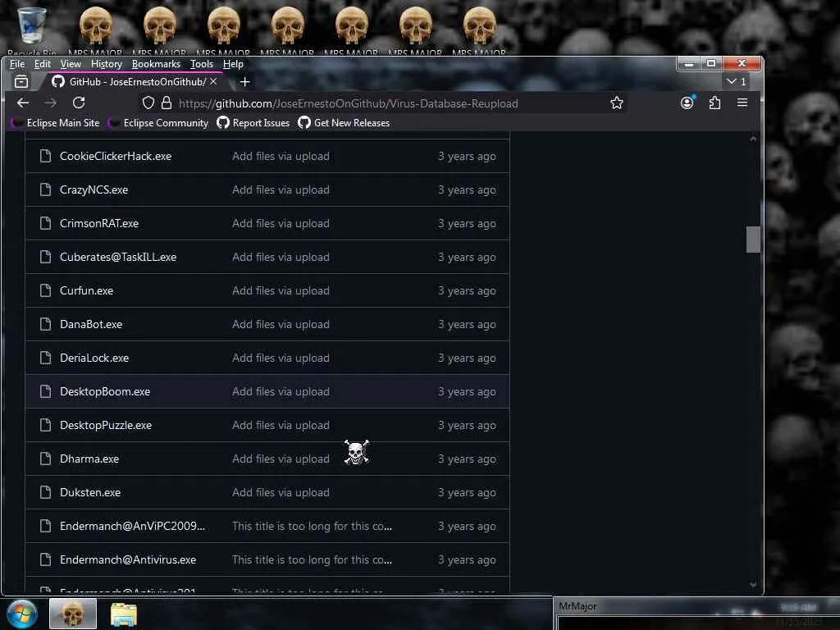Click the forward navigation arrow
The image size is (840, 630).
(51, 103)
